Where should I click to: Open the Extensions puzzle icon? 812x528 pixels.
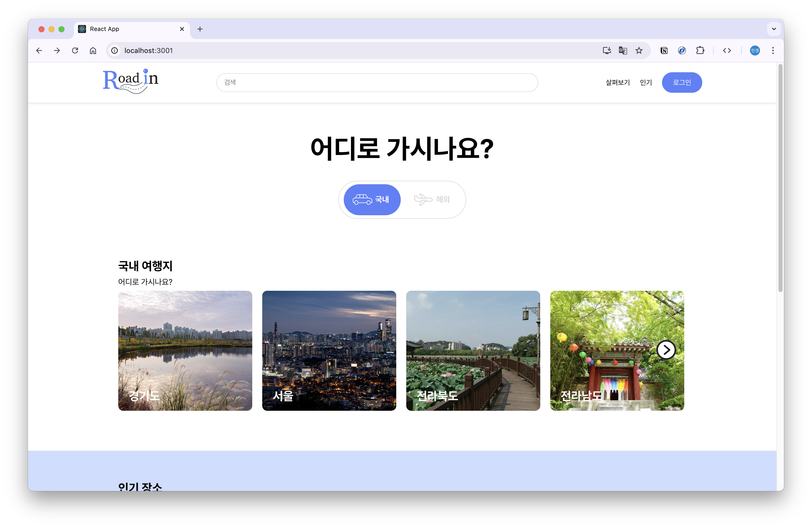(700, 50)
